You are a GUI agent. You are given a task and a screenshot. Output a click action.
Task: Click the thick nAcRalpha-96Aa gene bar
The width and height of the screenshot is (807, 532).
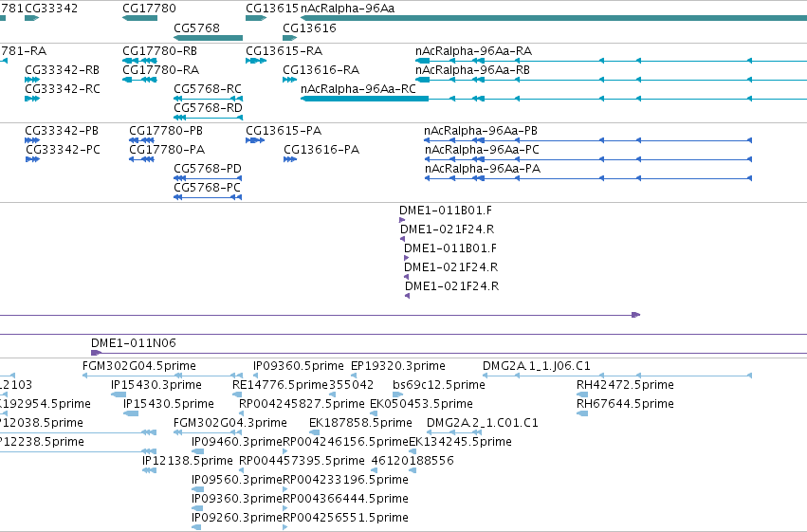pyautogui.click(x=553, y=18)
